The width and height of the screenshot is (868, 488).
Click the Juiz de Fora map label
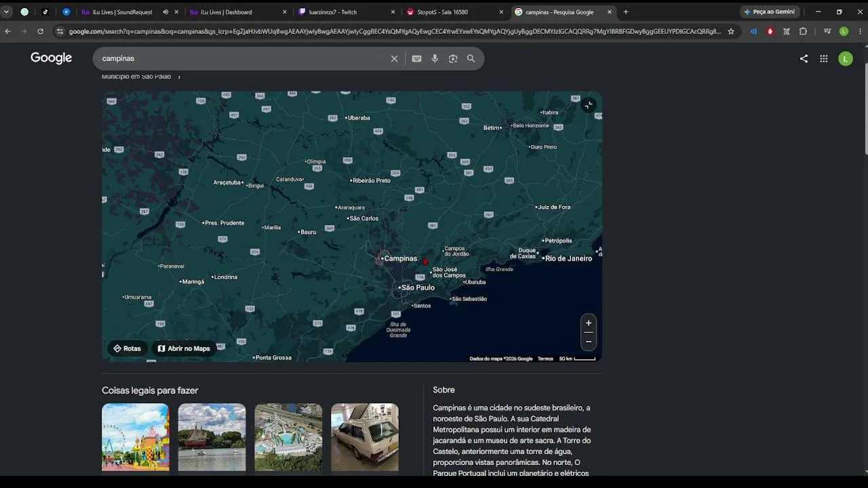[x=553, y=207]
